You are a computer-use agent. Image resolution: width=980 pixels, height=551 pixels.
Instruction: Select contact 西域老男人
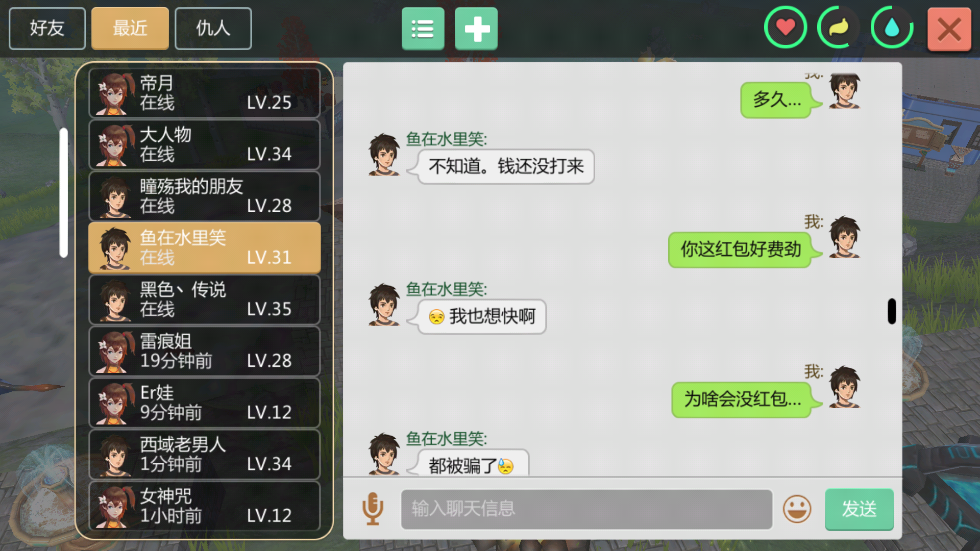tap(204, 455)
